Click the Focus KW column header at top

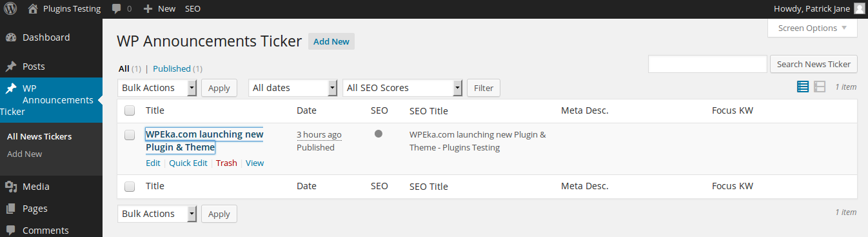click(x=733, y=110)
